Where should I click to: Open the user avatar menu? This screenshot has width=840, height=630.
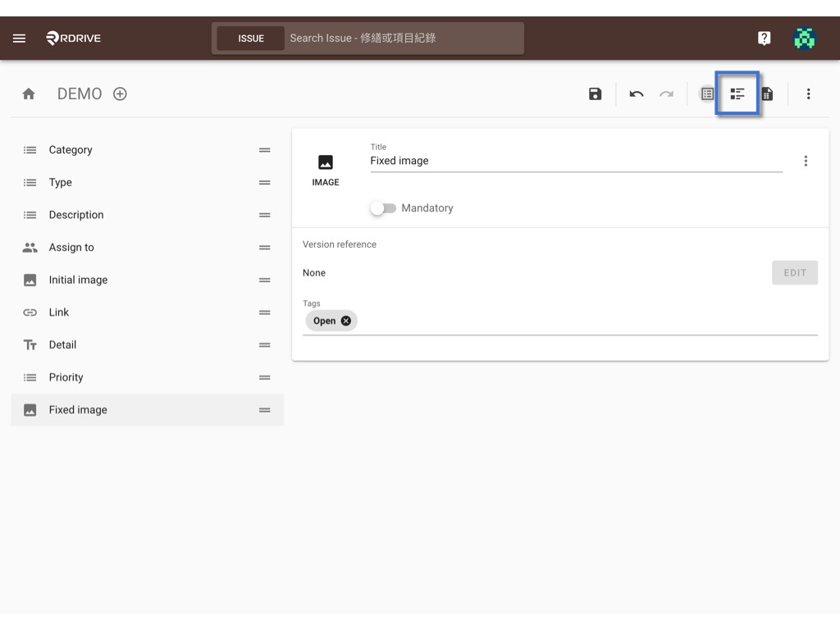[804, 38]
